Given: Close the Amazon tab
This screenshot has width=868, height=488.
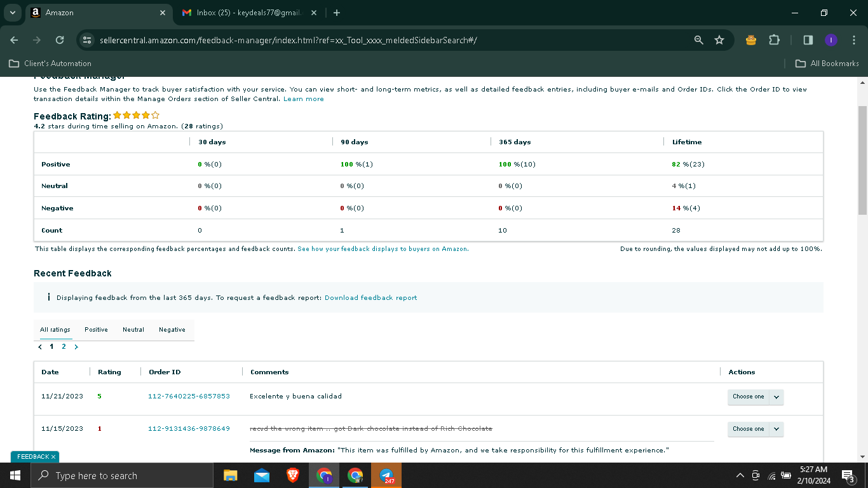Looking at the screenshot, I should tap(163, 13).
